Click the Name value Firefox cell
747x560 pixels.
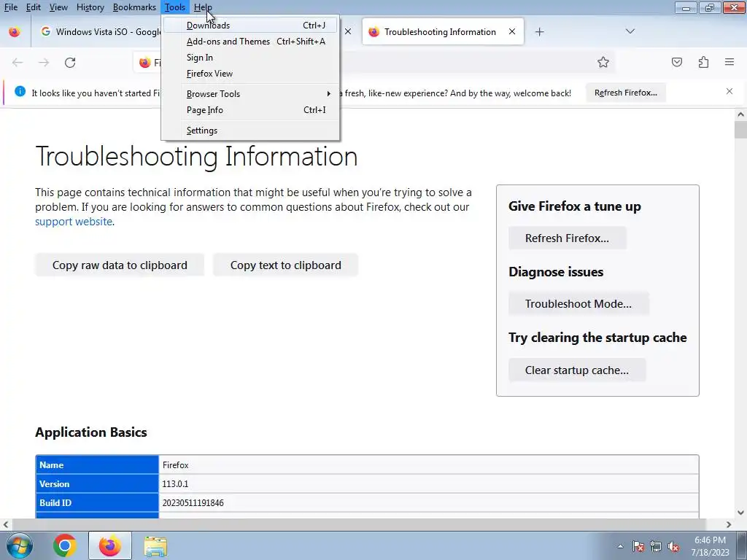429,465
